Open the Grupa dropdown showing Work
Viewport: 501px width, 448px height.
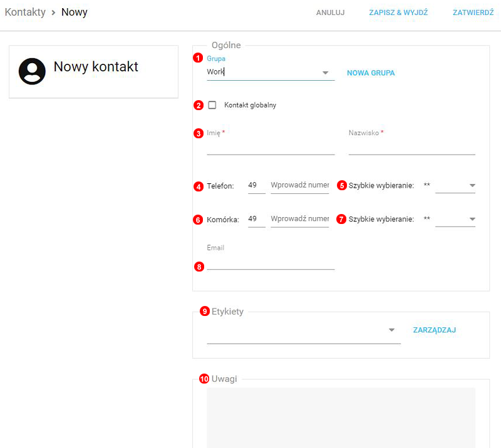click(x=269, y=73)
